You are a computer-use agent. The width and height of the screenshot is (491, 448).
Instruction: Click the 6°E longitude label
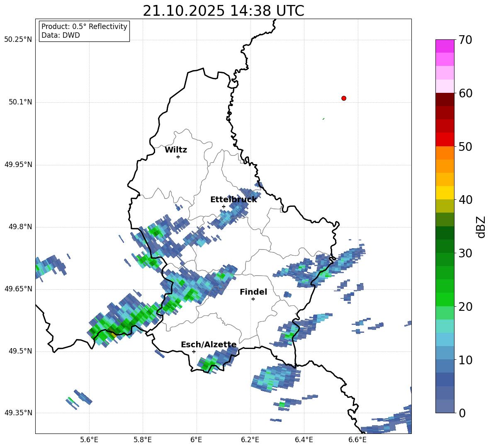pyautogui.click(x=196, y=440)
